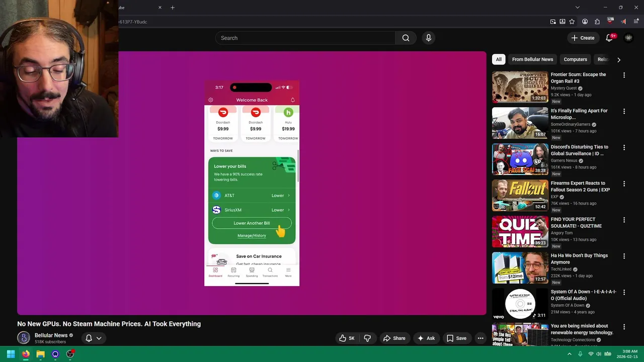The image size is (644, 362).
Task: Open System Of A Down I-E-A-I-A-I-O title
Action: pyautogui.click(x=584, y=295)
